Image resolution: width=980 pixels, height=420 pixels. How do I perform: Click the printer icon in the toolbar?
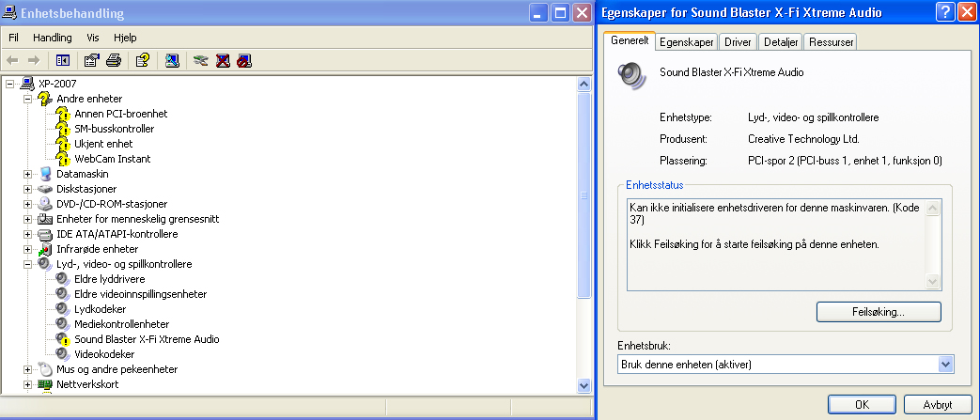click(x=113, y=61)
